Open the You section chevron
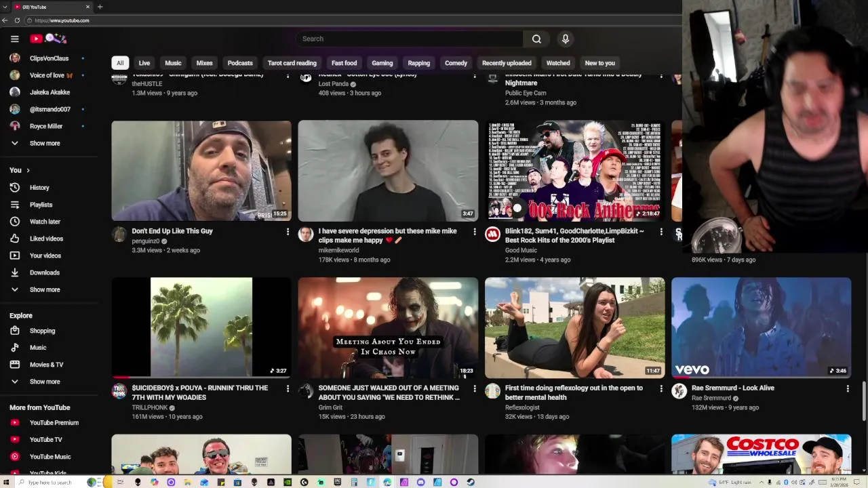The height and width of the screenshot is (488, 868). pyautogui.click(x=28, y=170)
